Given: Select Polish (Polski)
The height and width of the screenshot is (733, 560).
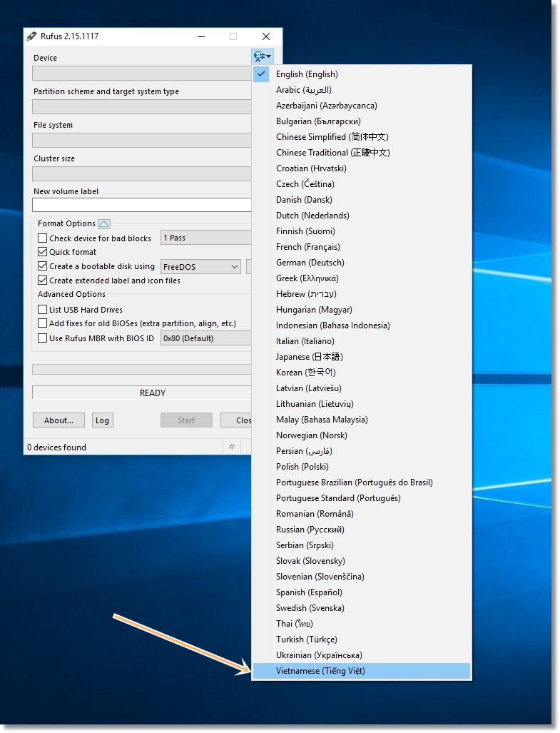Looking at the screenshot, I should (x=362, y=467).
